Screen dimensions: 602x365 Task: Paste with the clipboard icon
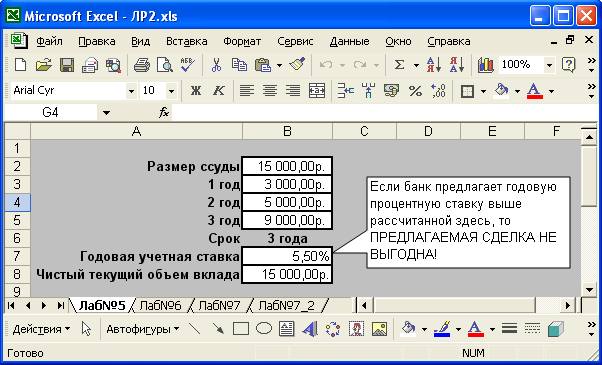[x=263, y=65]
